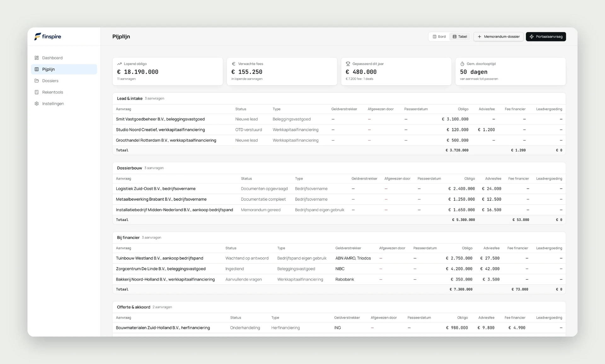This screenshot has width=605, height=364.
Task: Click the Instellingen gear icon
Action: tap(37, 104)
